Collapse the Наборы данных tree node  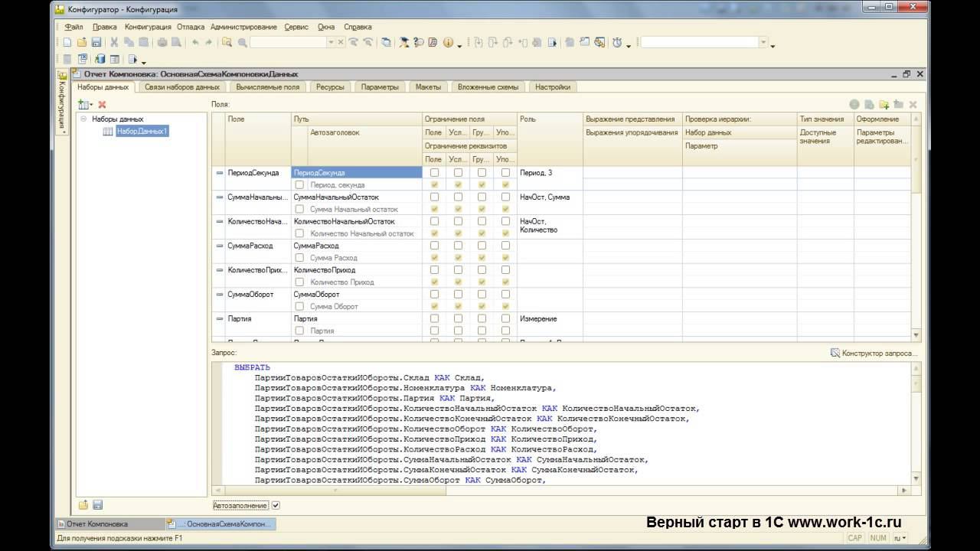[83, 119]
